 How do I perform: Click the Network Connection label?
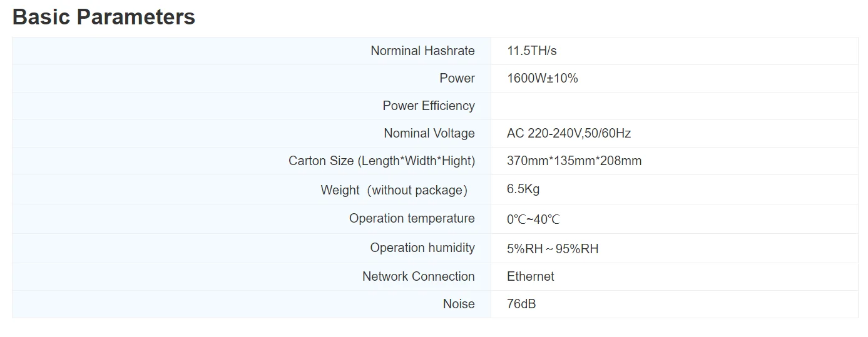tap(418, 276)
